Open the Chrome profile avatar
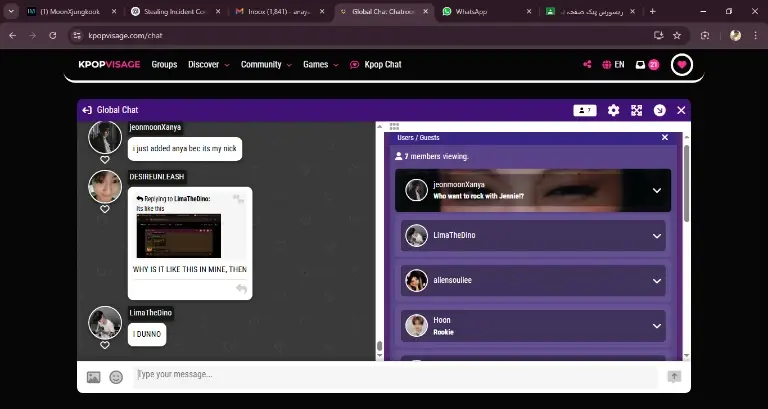768x409 pixels. pos(735,35)
